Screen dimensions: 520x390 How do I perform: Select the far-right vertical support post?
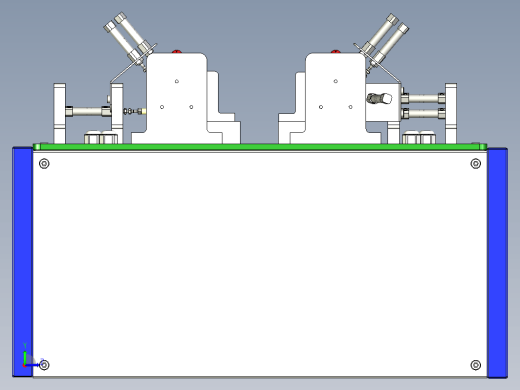tap(451, 114)
